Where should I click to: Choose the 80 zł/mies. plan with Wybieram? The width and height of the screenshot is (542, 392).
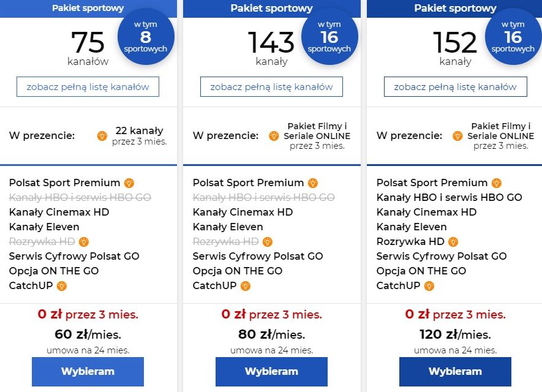coord(272,372)
